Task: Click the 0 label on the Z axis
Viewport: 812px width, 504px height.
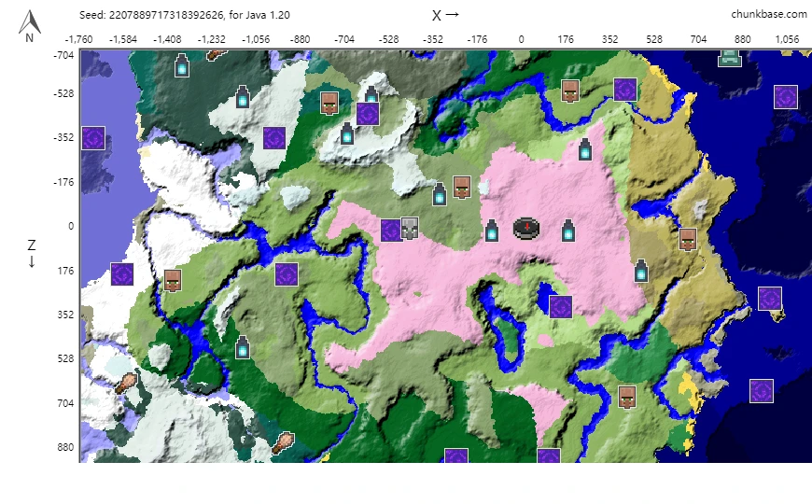Action: (x=71, y=227)
